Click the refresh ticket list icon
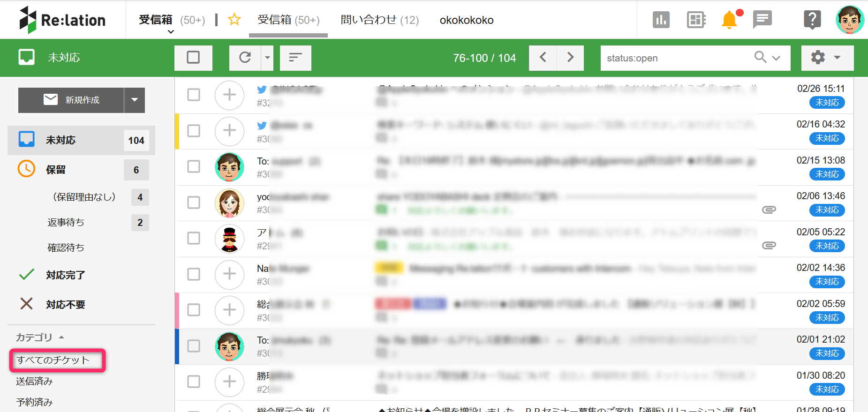 (x=245, y=58)
